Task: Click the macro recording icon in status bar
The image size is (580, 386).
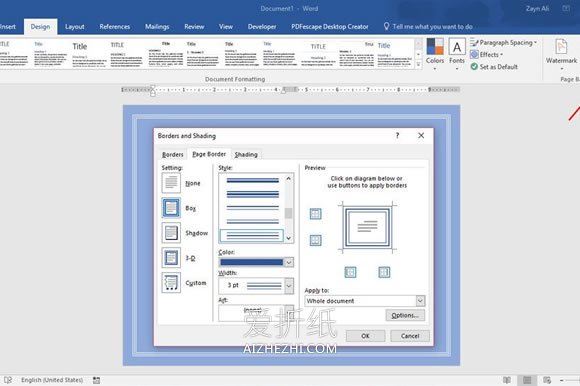Action: pyautogui.click(x=96, y=380)
